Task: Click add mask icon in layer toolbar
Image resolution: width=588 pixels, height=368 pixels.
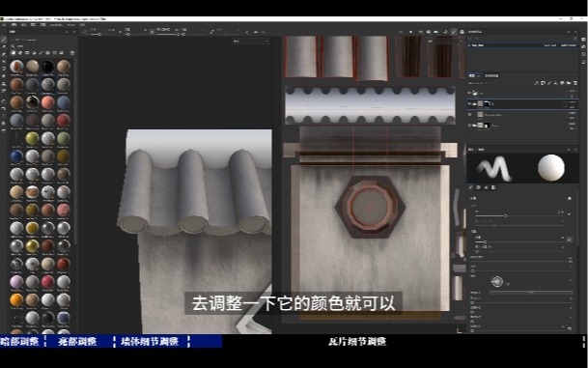Action: (543, 83)
